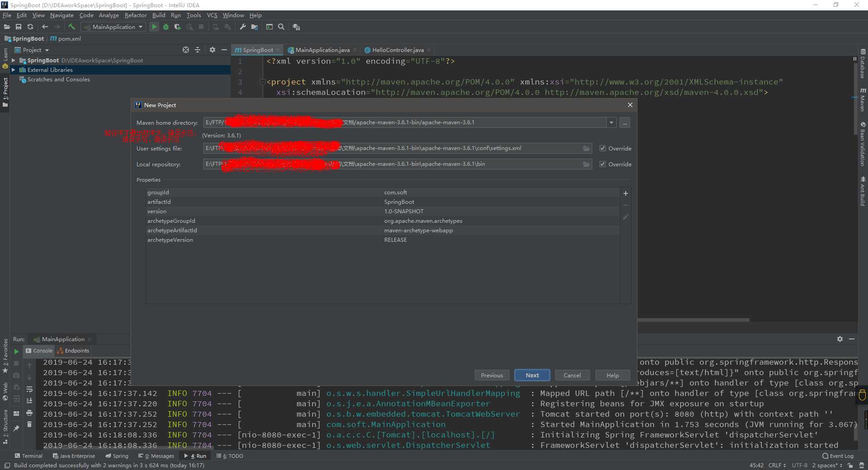Open the Spring tool window tab

117,456
